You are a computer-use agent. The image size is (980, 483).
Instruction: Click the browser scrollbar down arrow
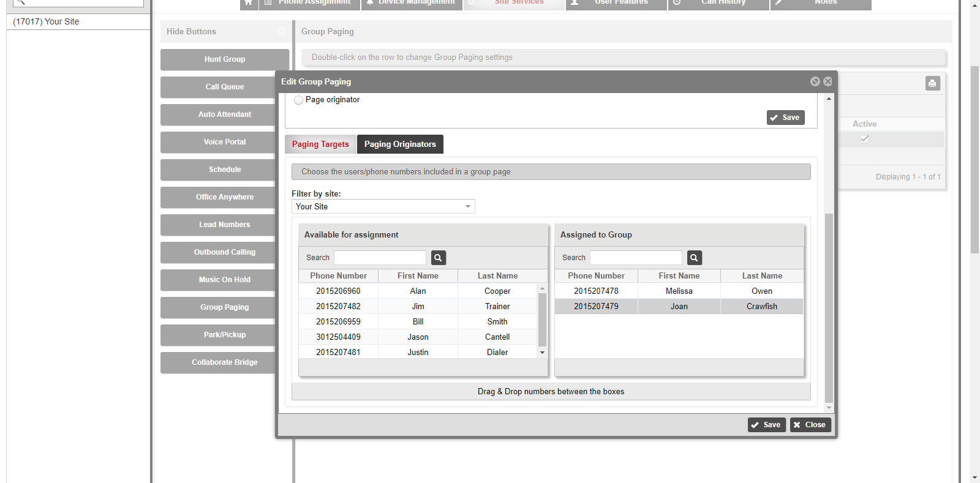(974, 477)
